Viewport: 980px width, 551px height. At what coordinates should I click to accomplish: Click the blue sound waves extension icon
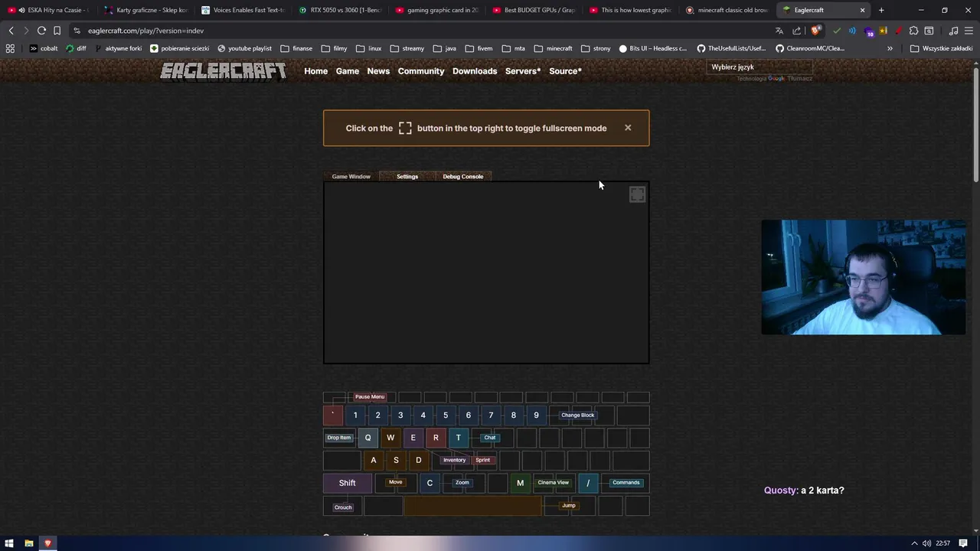852,31
